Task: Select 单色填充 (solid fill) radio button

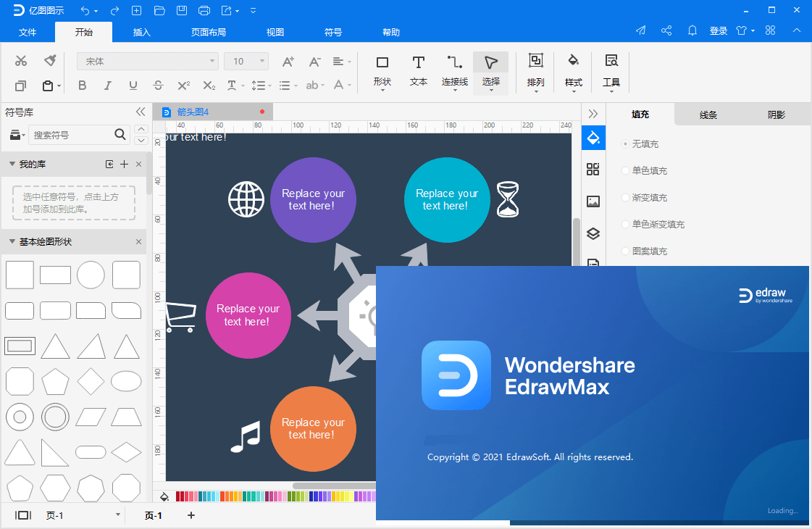Action: click(x=625, y=170)
